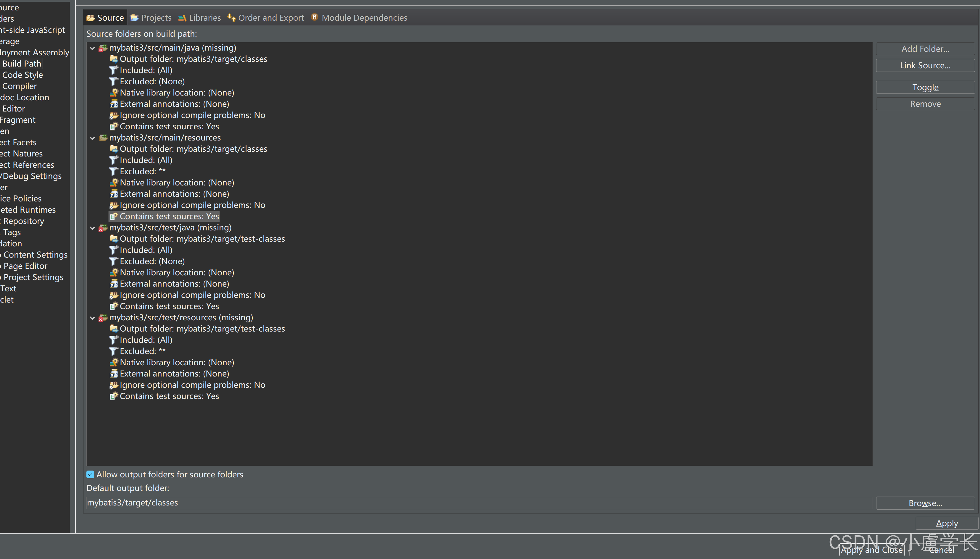This screenshot has width=980, height=559.
Task: Select Output folder mybatis3/target/test-classes under test/resources
Action: tap(202, 329)
